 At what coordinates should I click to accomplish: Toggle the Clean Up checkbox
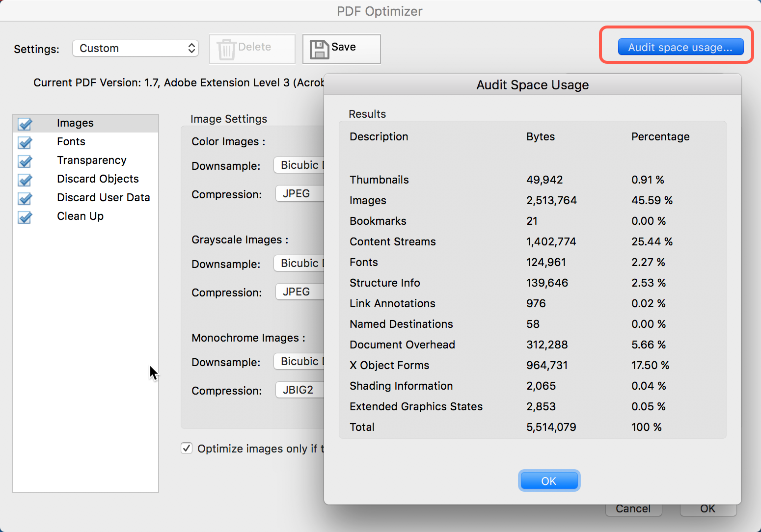point(25,217)
